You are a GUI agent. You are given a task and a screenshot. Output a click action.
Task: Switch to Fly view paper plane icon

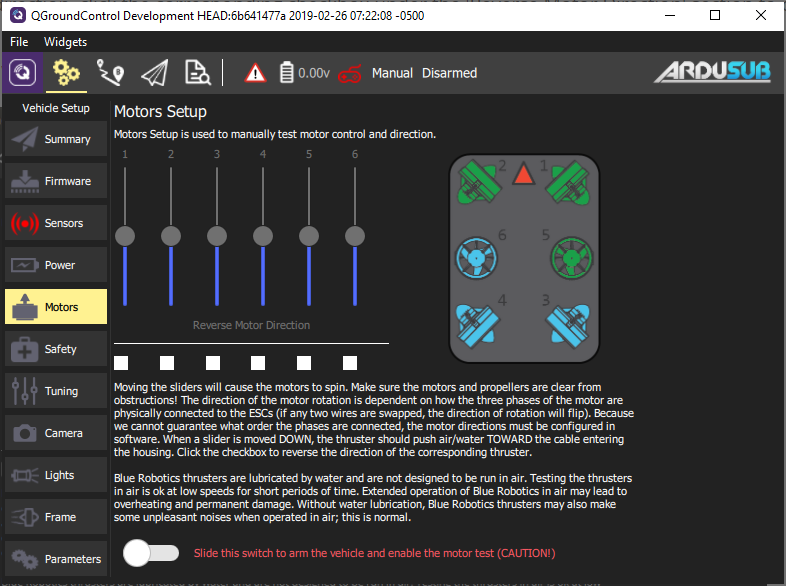pos(153,73)
